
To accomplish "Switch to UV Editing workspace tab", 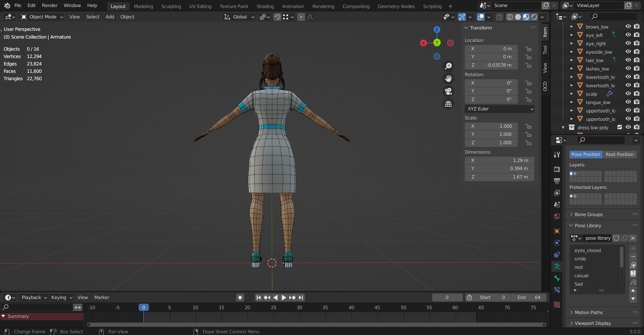I will pos(200,6).
